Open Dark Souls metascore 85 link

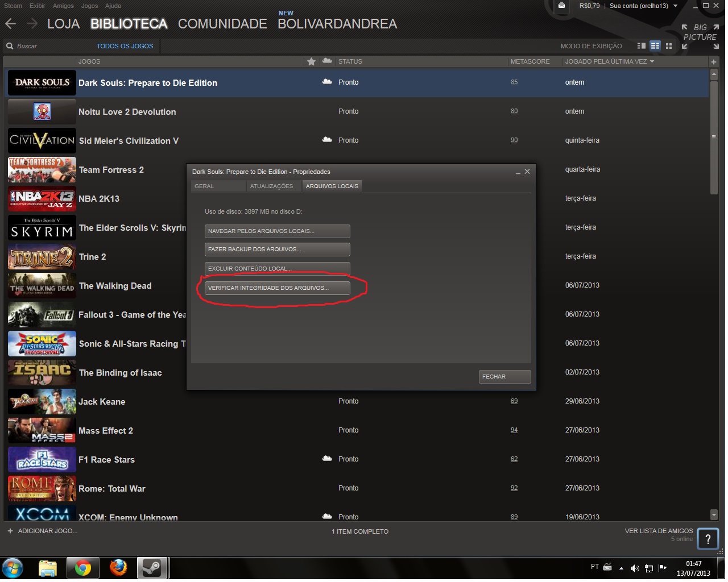click(x=514, y=82)
